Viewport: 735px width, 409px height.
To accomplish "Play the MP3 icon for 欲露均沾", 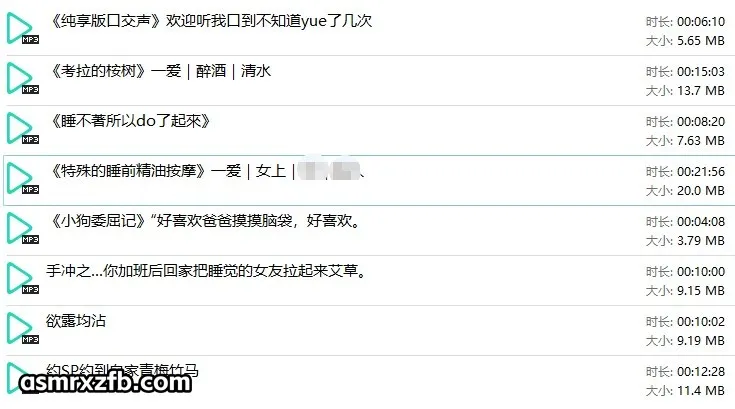I will (x=22, y=328).
